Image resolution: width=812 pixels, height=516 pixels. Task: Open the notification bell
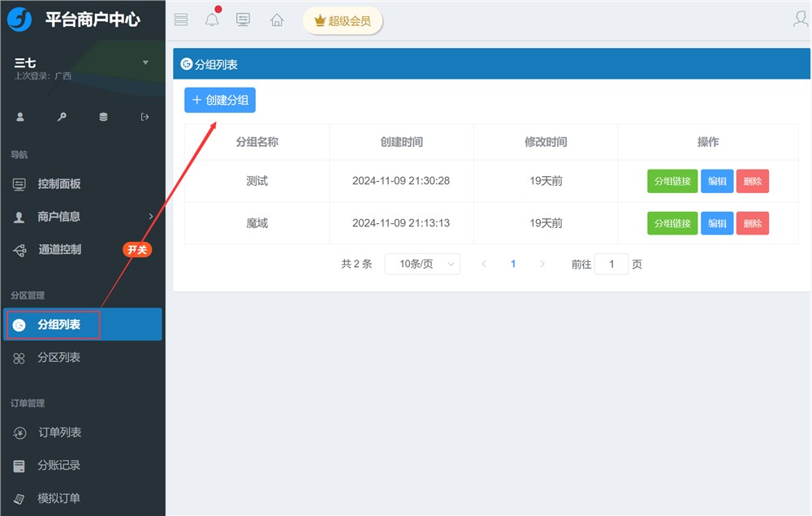tap(212, 20)
